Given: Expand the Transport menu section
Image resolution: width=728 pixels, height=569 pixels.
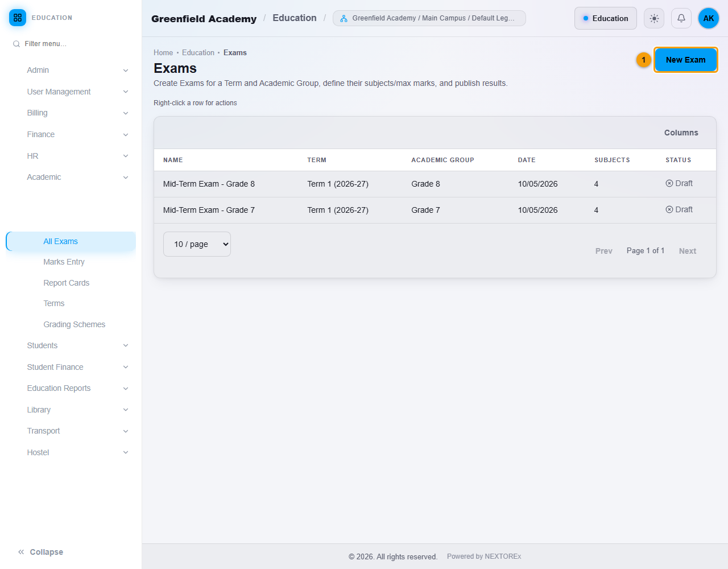Looking at the screenshot, I should 71,431.
